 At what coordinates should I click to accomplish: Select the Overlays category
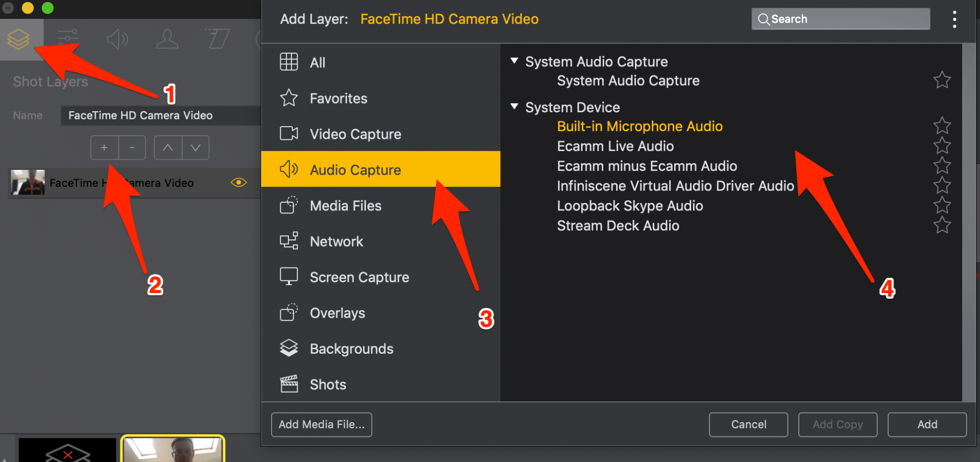[381, 312]
